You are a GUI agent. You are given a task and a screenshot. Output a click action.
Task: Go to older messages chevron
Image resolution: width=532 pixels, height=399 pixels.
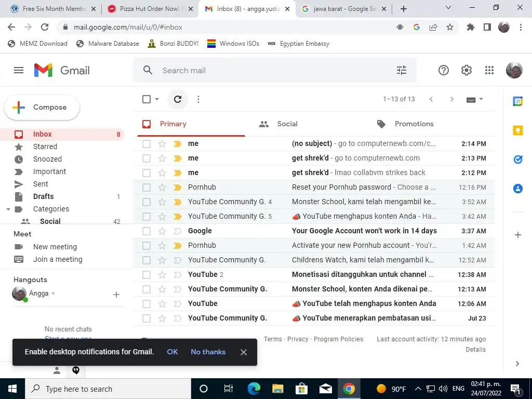(x=451, y=99)
